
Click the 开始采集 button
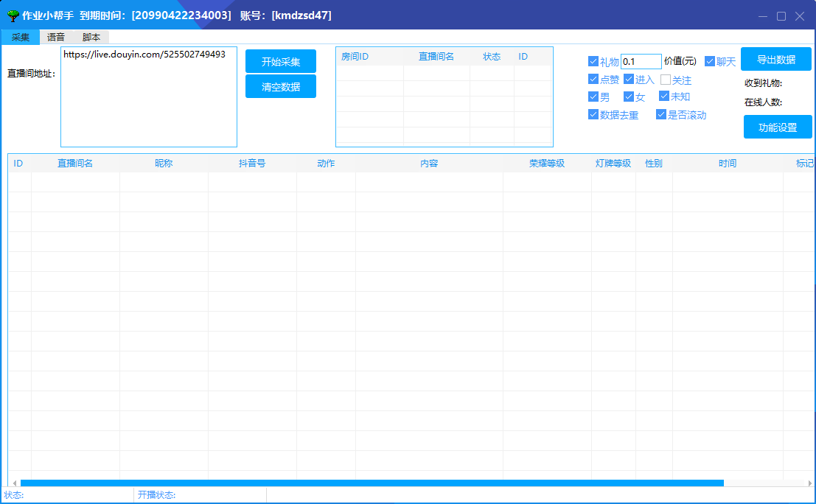[x=281, y=61]
